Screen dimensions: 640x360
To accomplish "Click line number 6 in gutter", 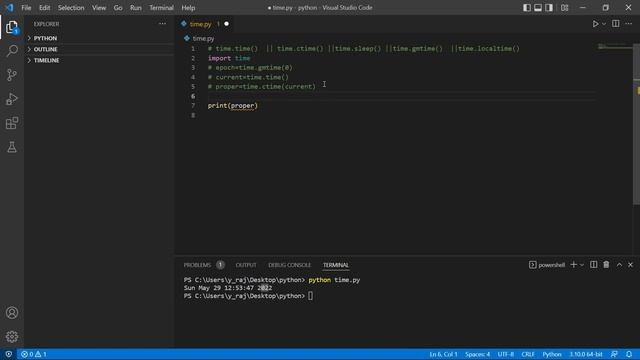I will pos(193,96).
